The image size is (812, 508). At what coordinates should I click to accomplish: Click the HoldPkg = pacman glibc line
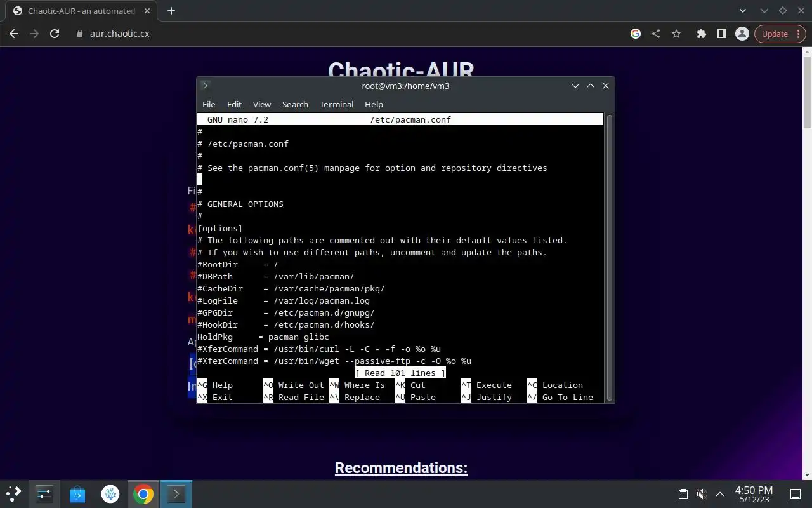point(263,337)
